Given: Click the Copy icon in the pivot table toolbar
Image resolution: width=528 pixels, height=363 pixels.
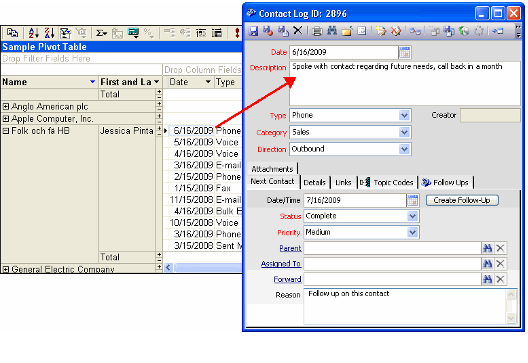Looking at the screenshot, I should [x=12, y=33].
